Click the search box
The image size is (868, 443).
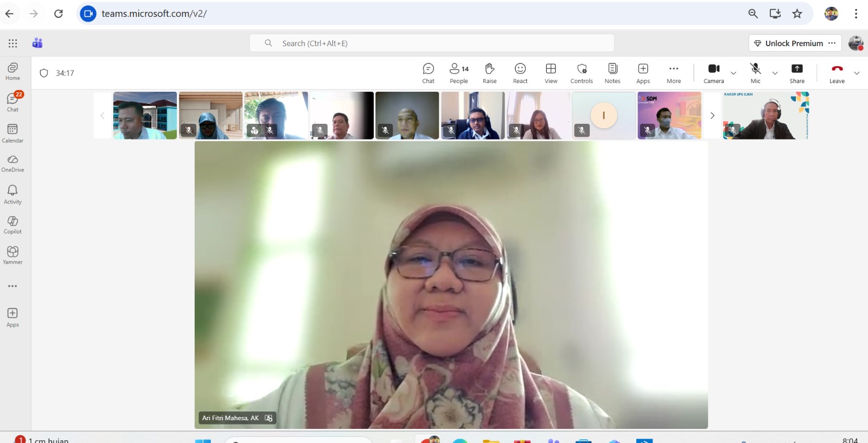coord(432,43)
